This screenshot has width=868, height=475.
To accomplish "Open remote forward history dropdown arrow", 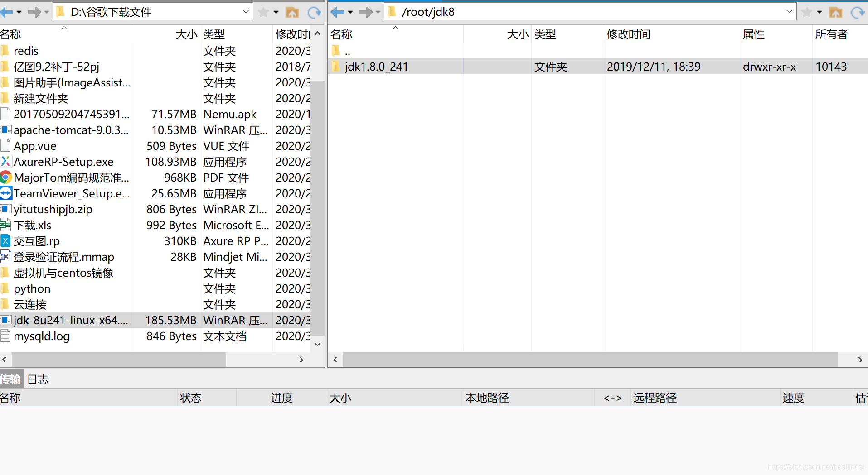I will [x=378, y=12].
